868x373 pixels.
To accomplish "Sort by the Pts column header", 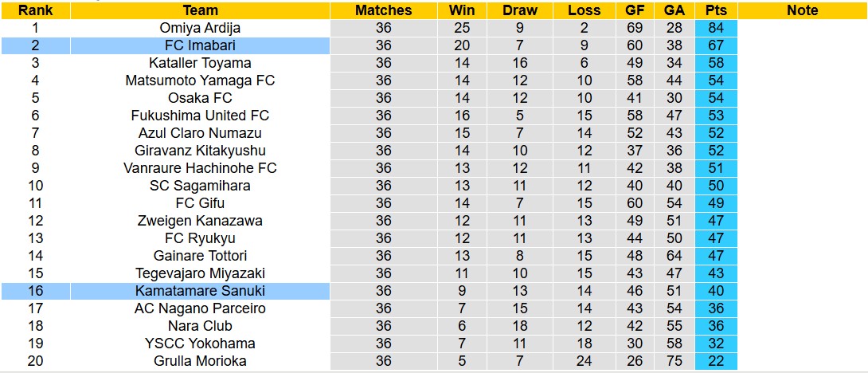I will point(715,10).
